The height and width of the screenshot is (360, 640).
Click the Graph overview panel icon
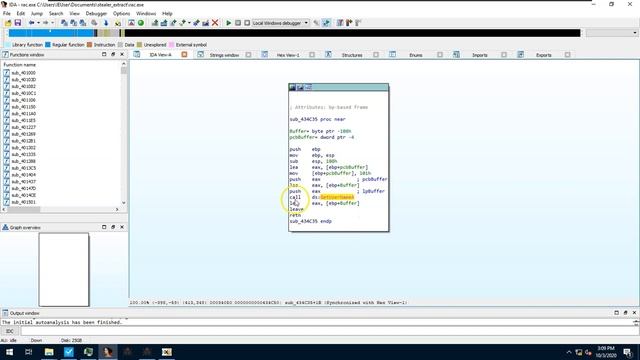coord(5,227)
